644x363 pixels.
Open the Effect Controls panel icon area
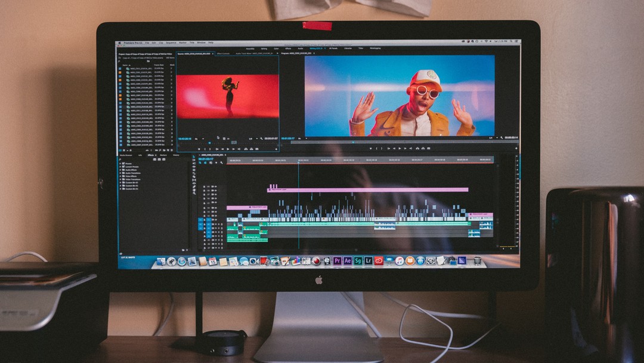click(223, 54)
